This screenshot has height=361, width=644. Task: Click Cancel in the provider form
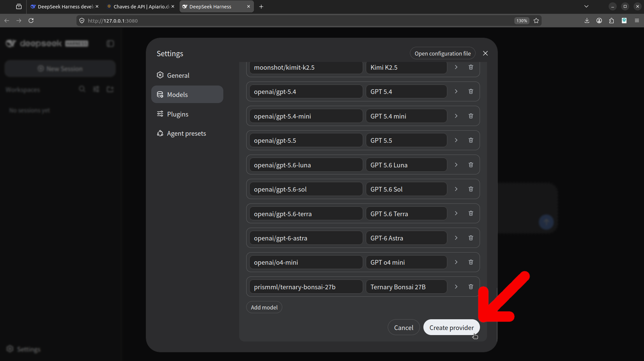tap(404, 327)
